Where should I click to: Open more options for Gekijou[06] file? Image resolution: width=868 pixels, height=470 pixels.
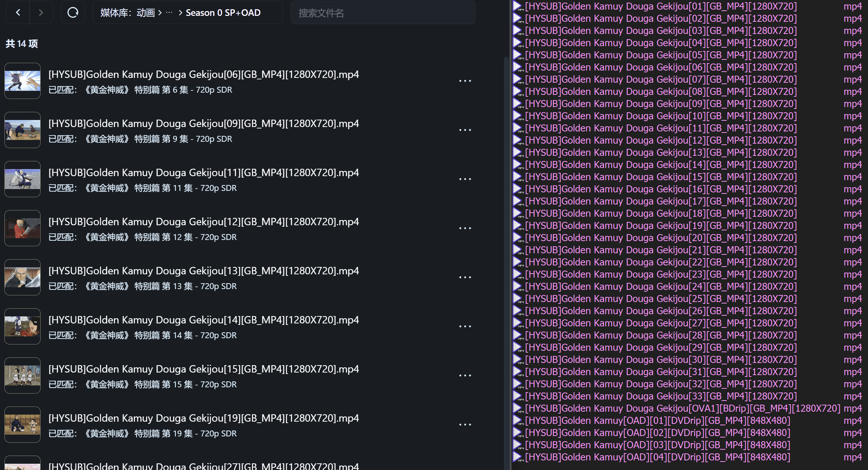[x=465, y=81]
